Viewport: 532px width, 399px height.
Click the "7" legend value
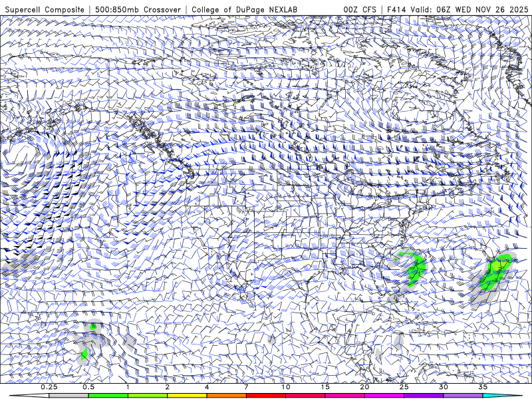(246, 387)
